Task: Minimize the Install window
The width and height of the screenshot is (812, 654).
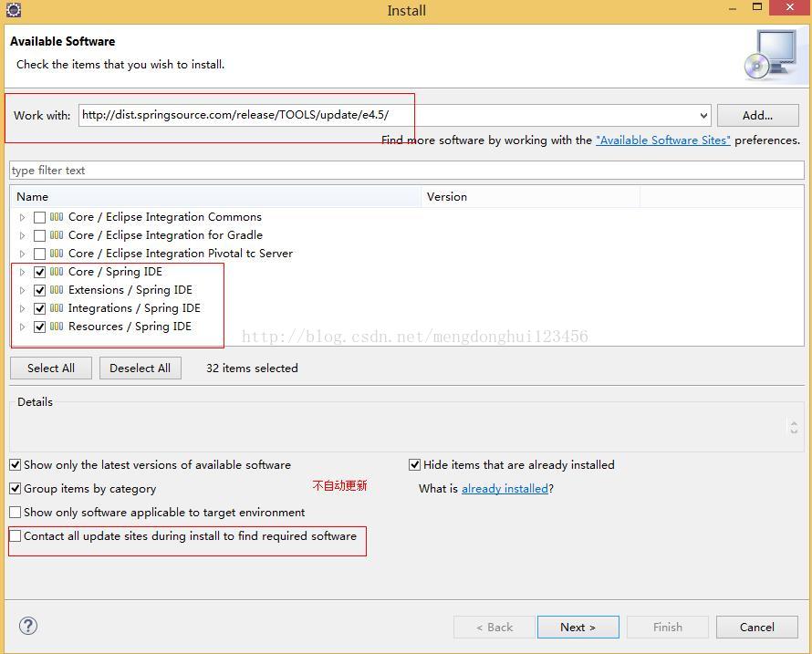Action: 733,9
